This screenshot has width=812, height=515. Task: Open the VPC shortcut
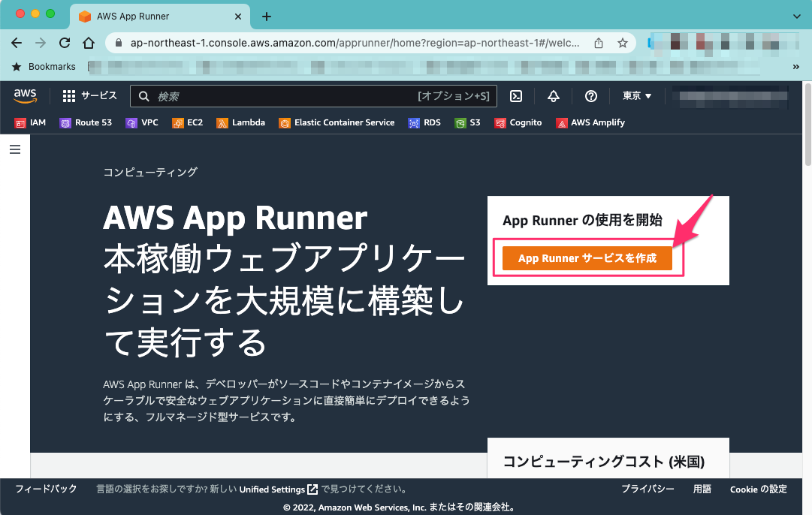point(142,122)
